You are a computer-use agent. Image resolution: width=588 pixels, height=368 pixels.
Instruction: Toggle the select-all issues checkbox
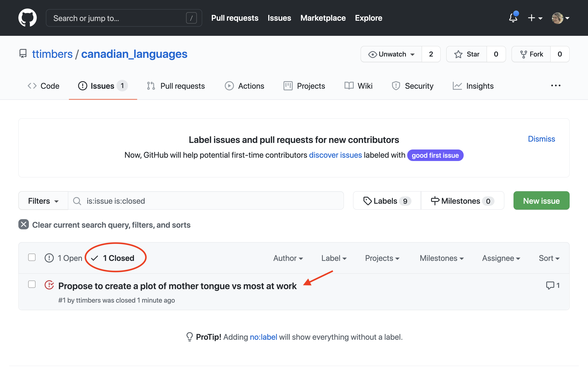pos(32,257)
